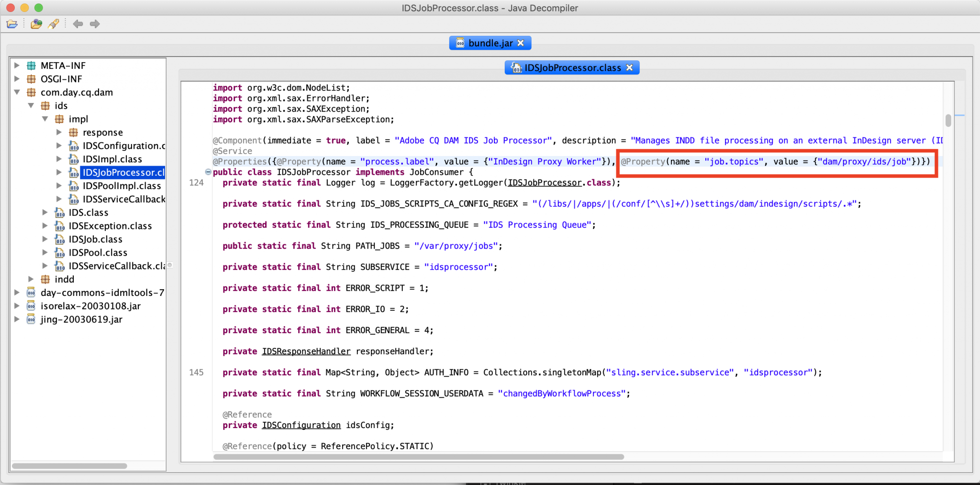Collapse the com.day.cq.dam package node
Screen dimensions: 980x485
coord(17,92)
